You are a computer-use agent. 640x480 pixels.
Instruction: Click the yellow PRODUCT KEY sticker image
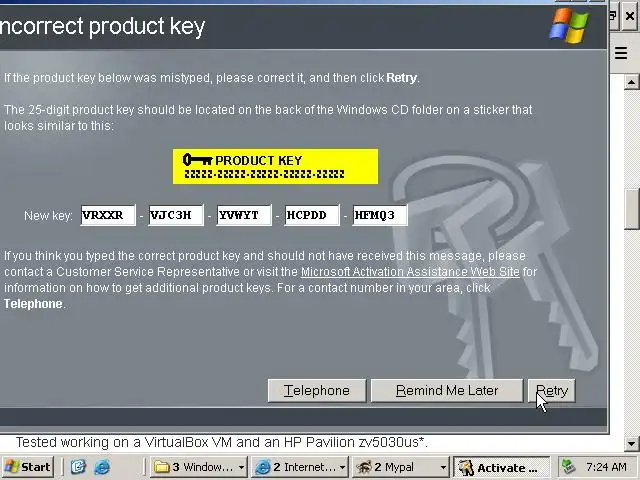point(276,167)
